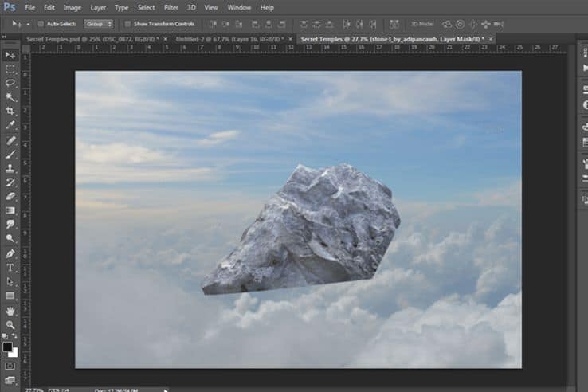Select the Horizontal Type tool
Screen dimensions: 588x392
tap(10, 268)
